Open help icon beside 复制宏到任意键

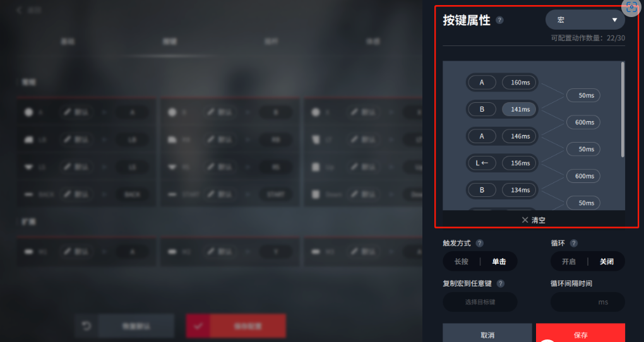(500, 283)
